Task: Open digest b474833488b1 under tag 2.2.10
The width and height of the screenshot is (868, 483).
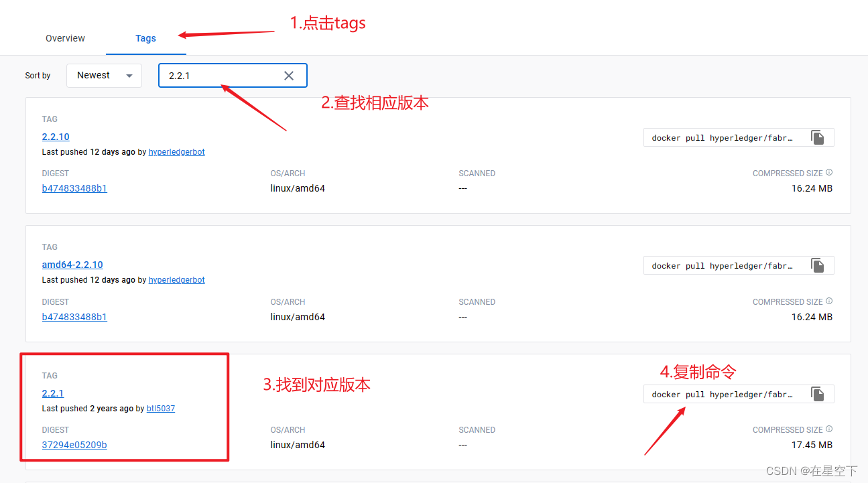Action: pyautogui.click(x=74, y=188)
